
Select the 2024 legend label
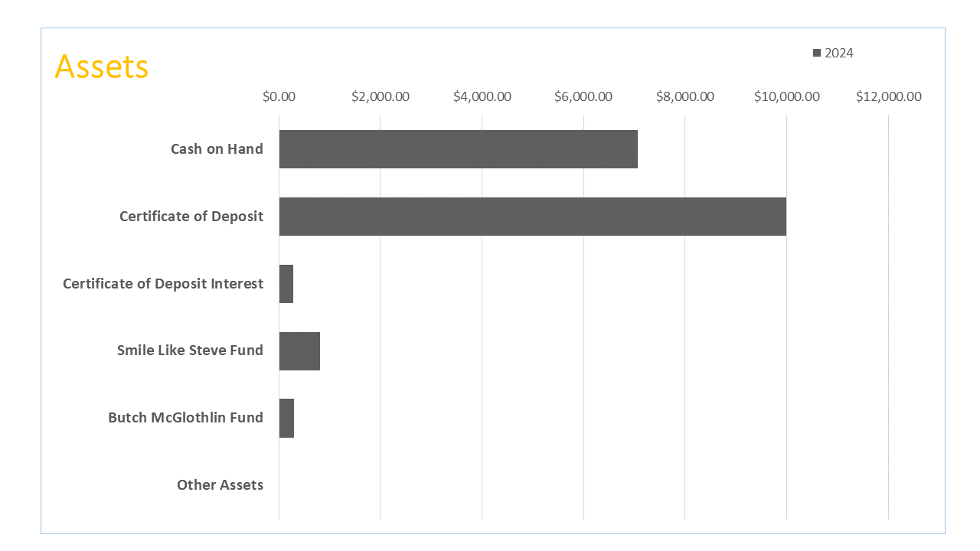(x=839, y=53)
